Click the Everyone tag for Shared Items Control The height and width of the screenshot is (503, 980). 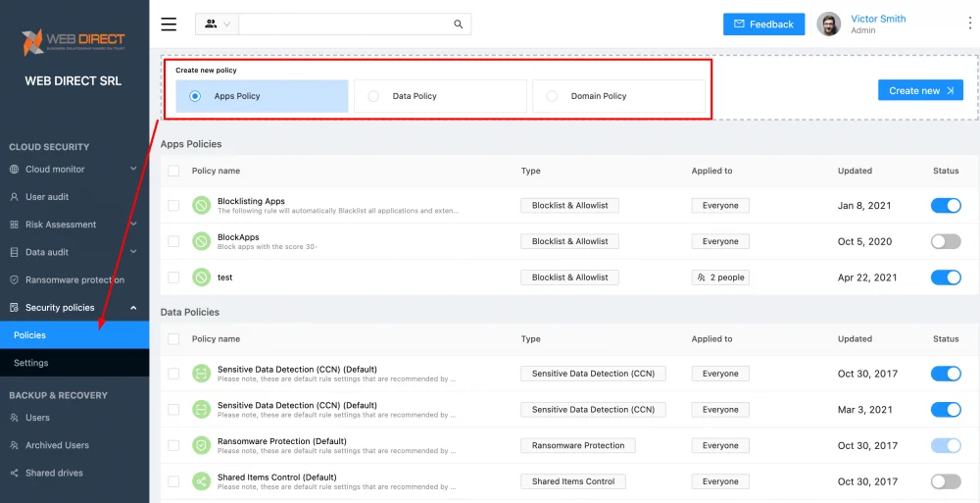720,481
